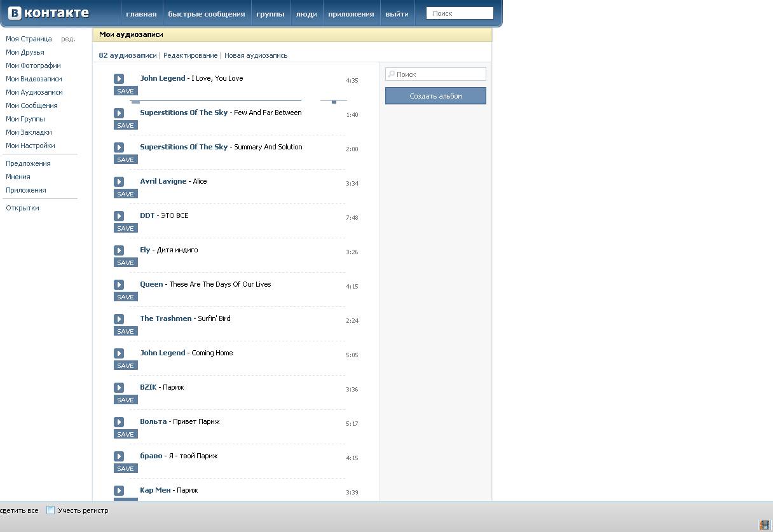Click SAVE under Avril Lavigne - Alice

[x=126, y=194]
